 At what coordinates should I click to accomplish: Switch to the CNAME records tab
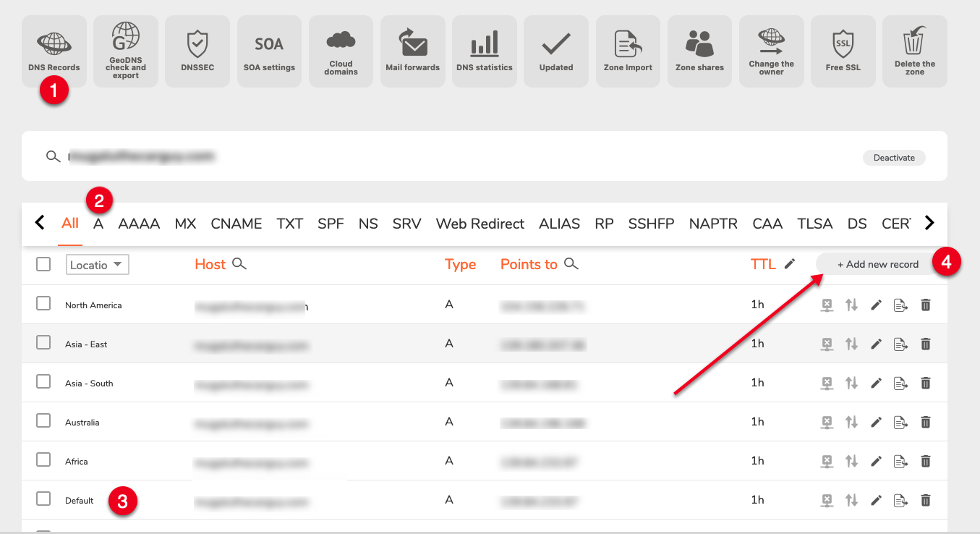tap(236, 224)
